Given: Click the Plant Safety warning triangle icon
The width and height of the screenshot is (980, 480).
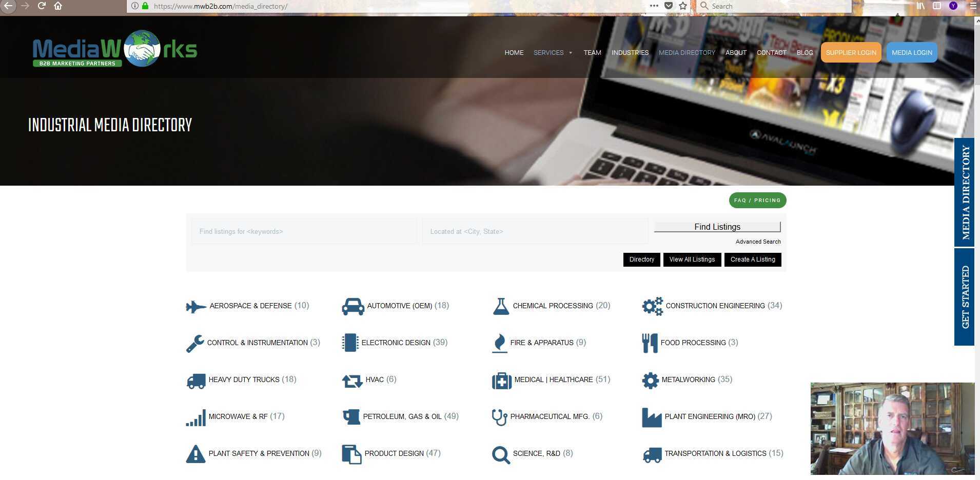Looking at the screenshot, I should [x=195, y=454].
